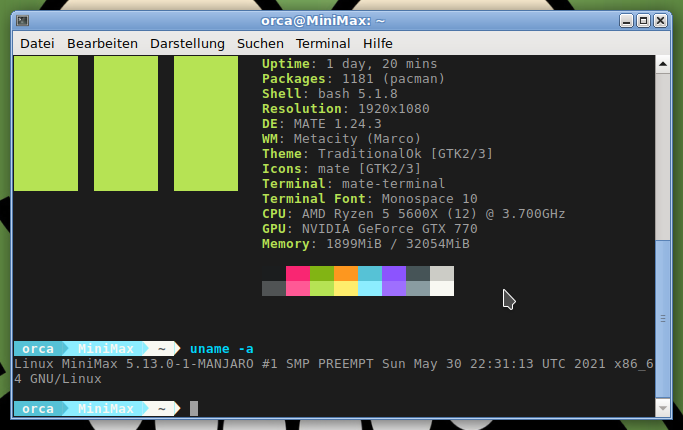This screenshot has height=430, width=683.
Task: Click the Terminal Font: Monospace 10 line
Action: [x=370, y=199]
